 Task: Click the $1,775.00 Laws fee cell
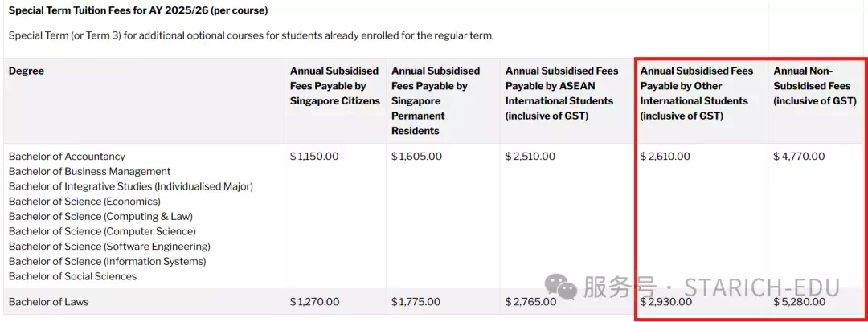416,302
